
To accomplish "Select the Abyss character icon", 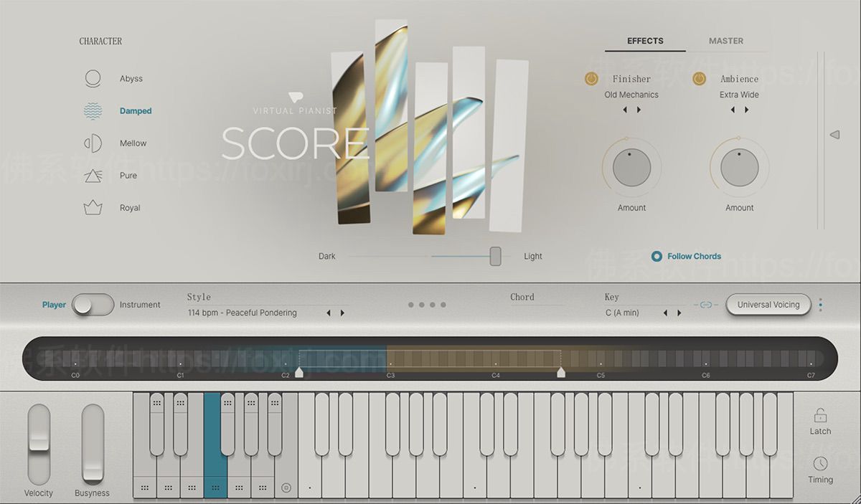I will click(x=93, y=79).
